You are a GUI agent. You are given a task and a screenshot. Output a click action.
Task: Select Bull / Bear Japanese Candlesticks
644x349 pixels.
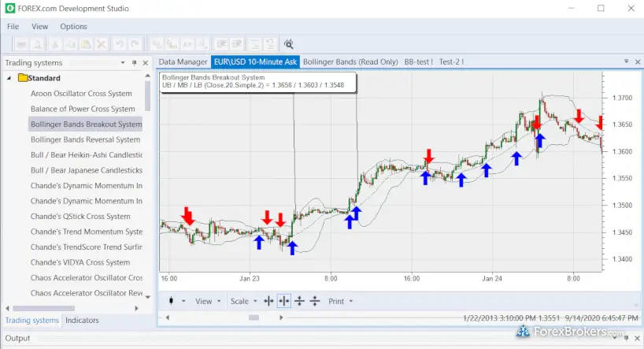86,170
